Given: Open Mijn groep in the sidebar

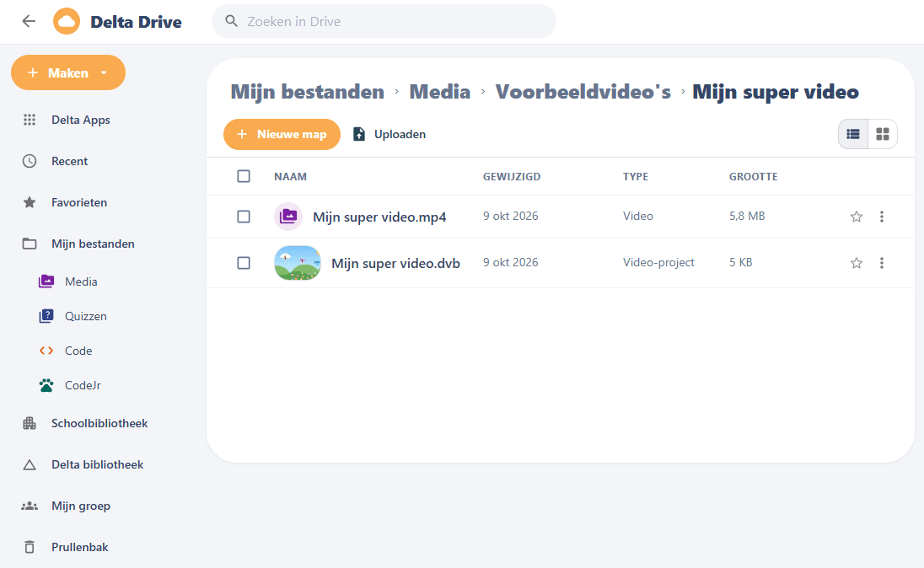Looking at the screenshot, I should [x=81, y=506].
